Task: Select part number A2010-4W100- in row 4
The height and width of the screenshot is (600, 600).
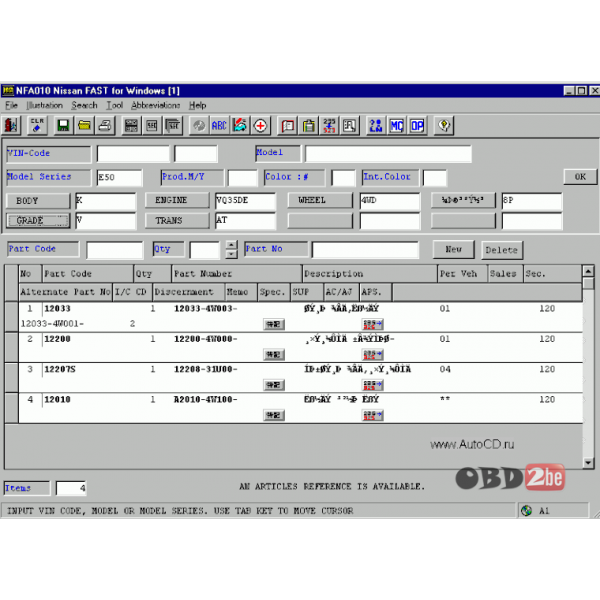Action: 205,399
